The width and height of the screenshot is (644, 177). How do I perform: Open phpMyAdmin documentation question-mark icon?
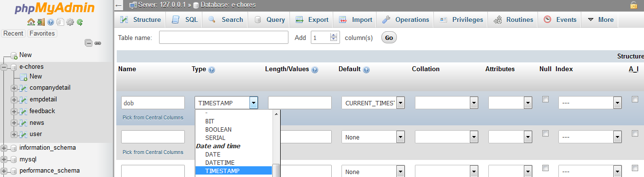50,22
